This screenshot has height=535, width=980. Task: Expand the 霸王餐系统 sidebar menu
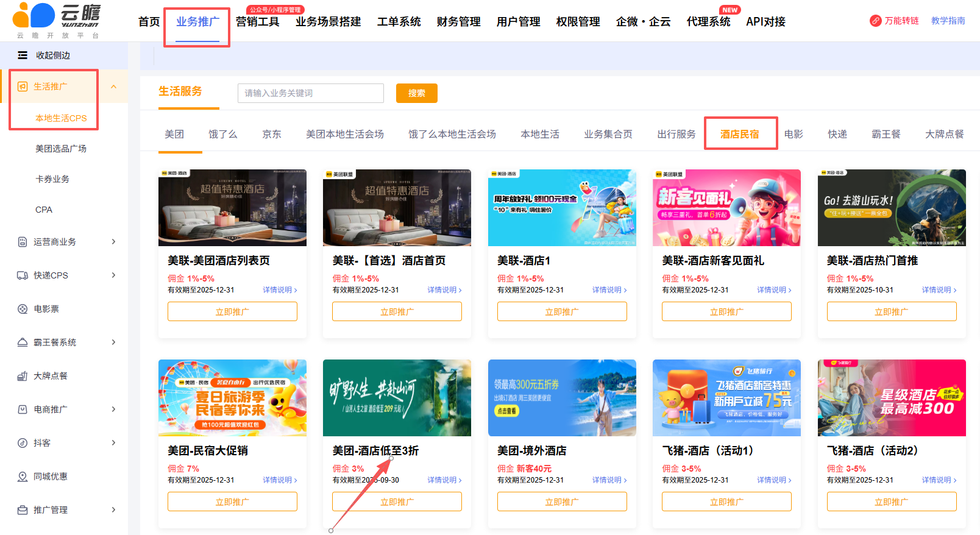click(x=113, y=342)
